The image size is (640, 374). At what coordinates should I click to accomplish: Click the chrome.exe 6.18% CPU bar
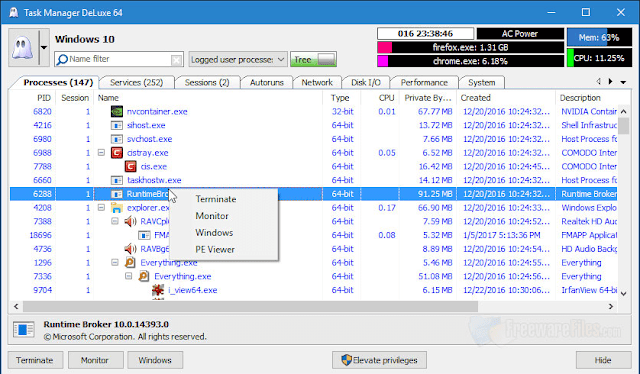(x=470, y=61)
